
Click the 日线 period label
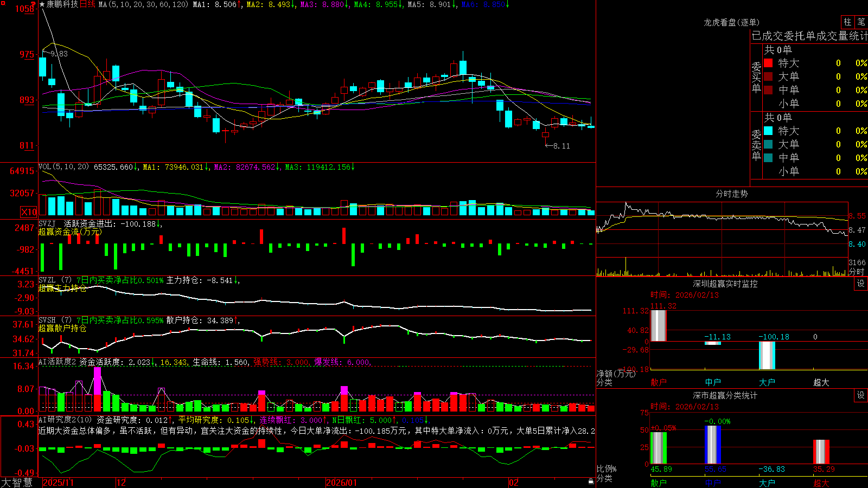87,4
